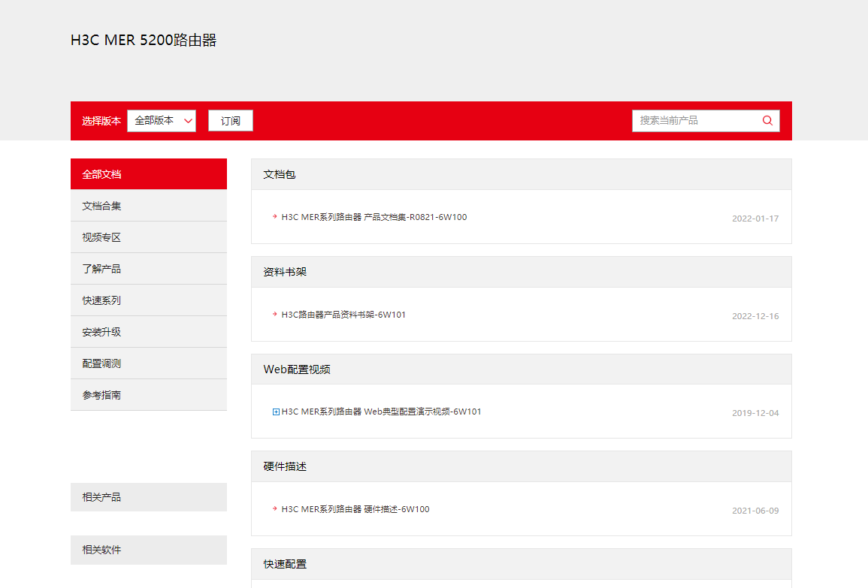Image resolution: width=868 pixels, height=588 pixels.
Task: Click the date 2022-12-16
Action: pos(755,316)
